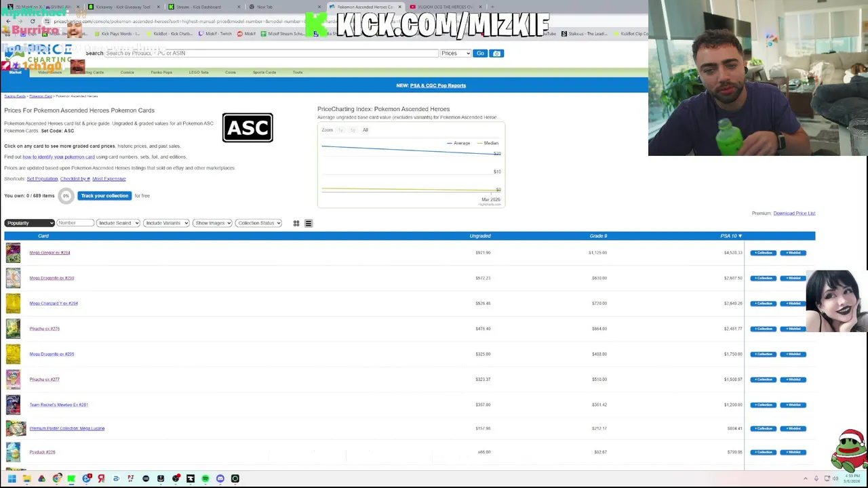Open Collection Status dropdown

tap(258, 223)
